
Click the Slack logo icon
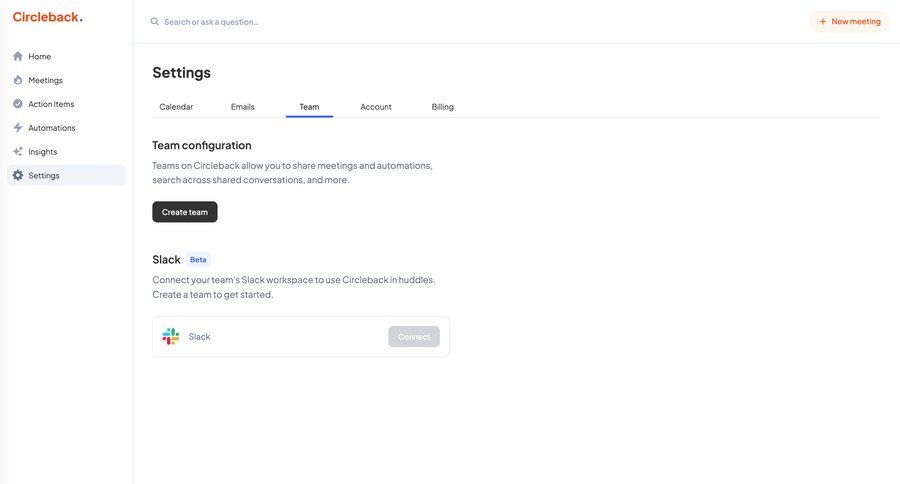171,337
